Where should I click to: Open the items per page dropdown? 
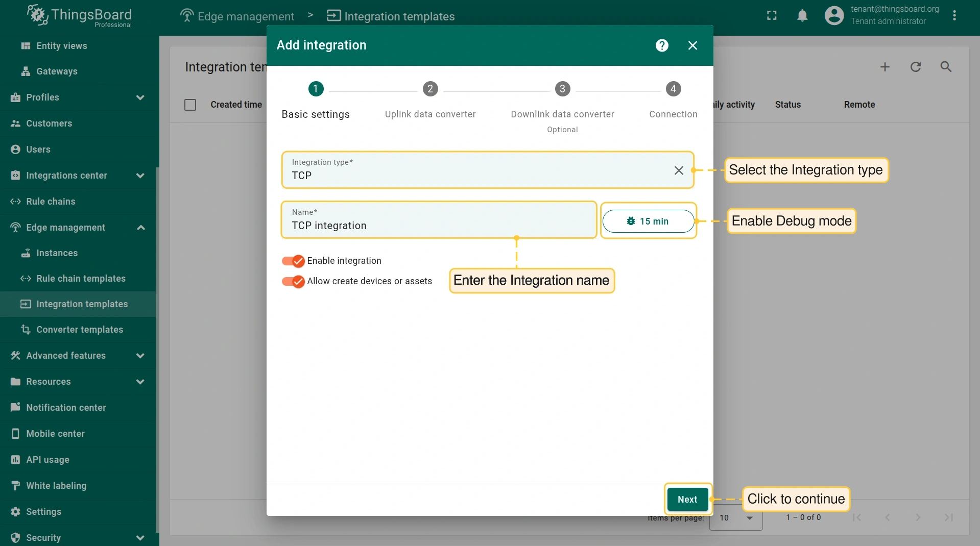[x=736, y=518]
